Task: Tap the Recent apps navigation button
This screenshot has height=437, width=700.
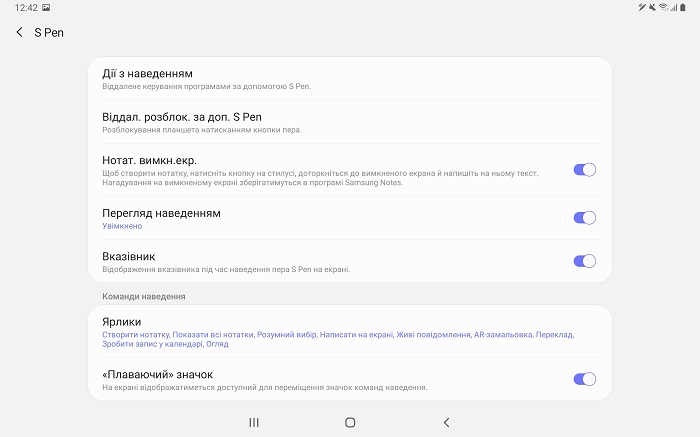Action: pos(254,423)
